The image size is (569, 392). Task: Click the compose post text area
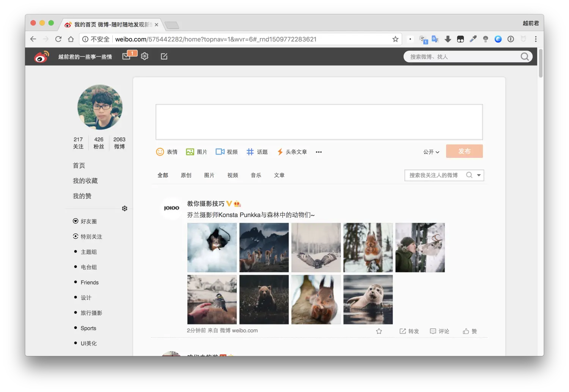click(319, 122)
